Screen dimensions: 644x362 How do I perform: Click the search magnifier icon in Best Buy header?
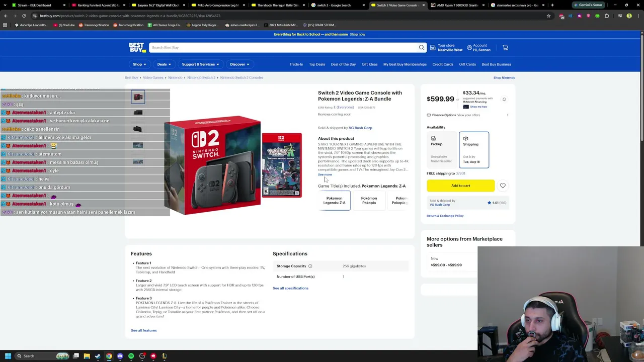pos(422,48)
